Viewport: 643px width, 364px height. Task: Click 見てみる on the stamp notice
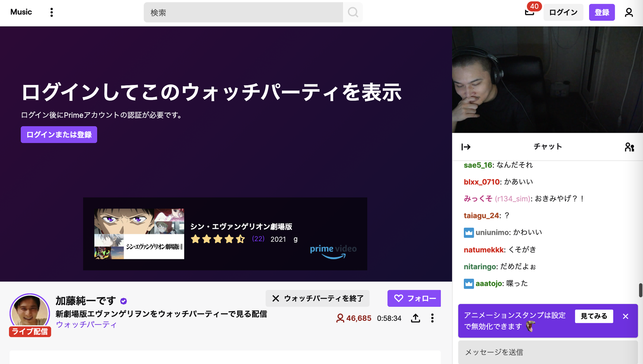[594, 316]
